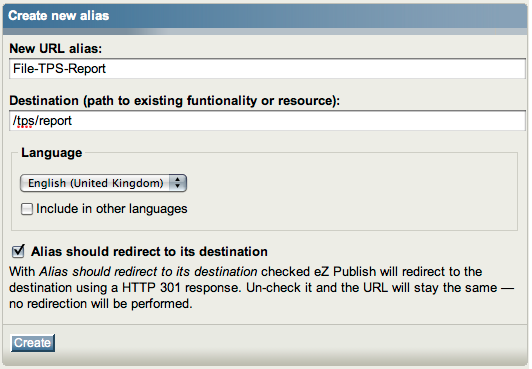Screen dimensions: 532x369
Task: Click the 'Language' group legend
Action: point(52,153)
